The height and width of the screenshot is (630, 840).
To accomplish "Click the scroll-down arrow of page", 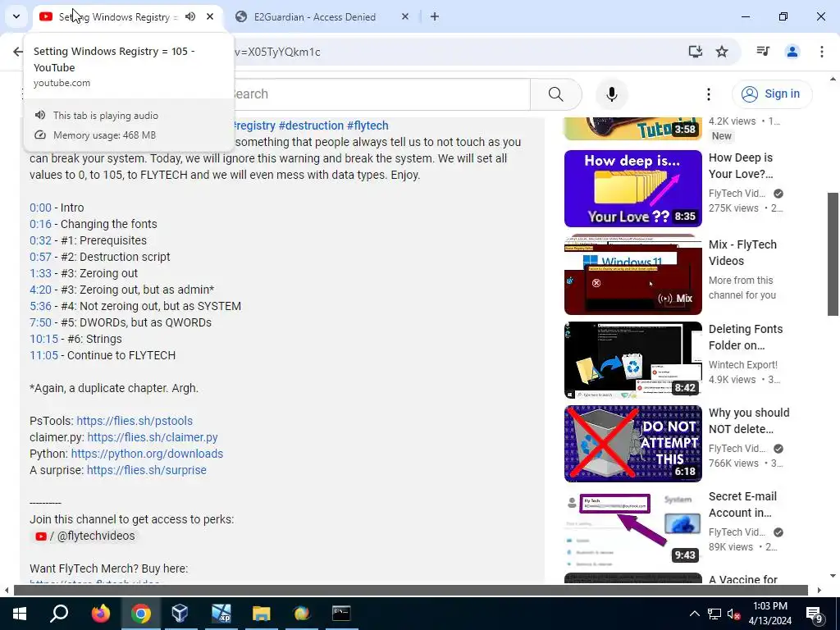I will pos(833,576).
